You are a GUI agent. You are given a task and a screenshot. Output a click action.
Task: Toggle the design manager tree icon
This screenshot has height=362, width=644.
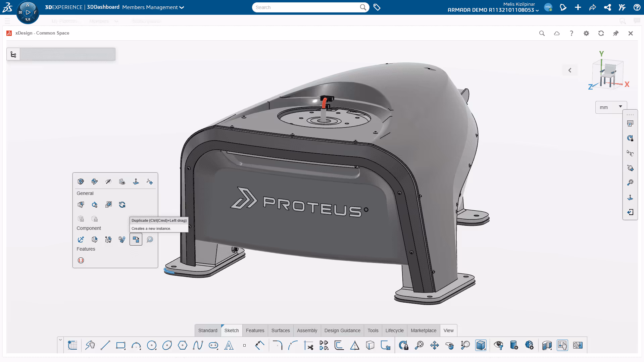[x=13, y=54]
